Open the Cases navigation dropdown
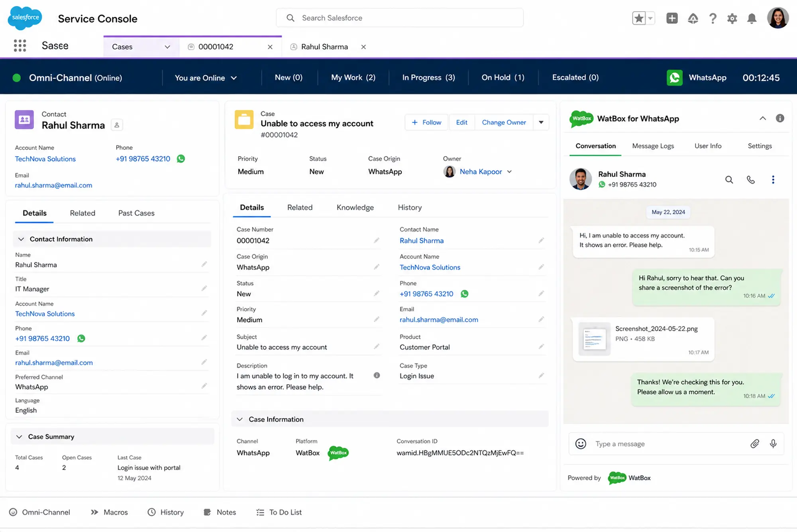797x532 pixels. coord(167,47)
